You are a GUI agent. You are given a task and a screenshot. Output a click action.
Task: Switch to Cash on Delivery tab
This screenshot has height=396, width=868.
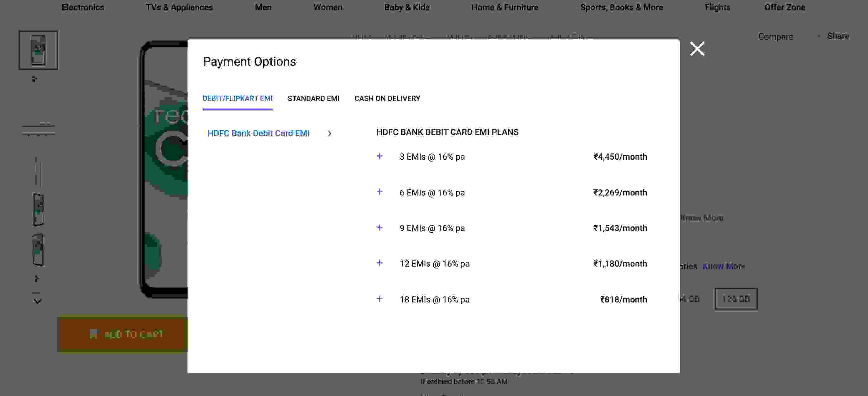pyautogui.click(x=387, y=99)
